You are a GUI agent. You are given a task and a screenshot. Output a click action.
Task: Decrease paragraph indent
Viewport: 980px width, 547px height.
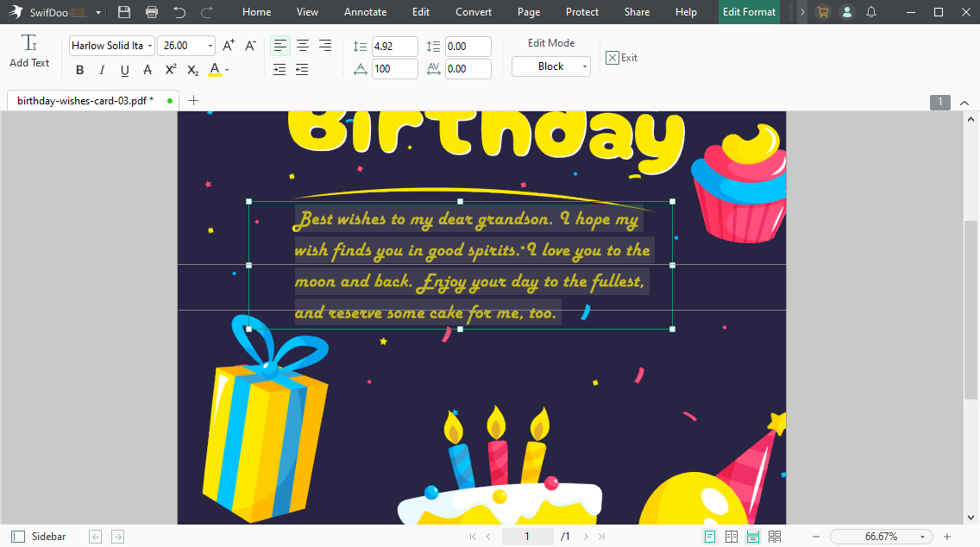click(x=302, y=69)
